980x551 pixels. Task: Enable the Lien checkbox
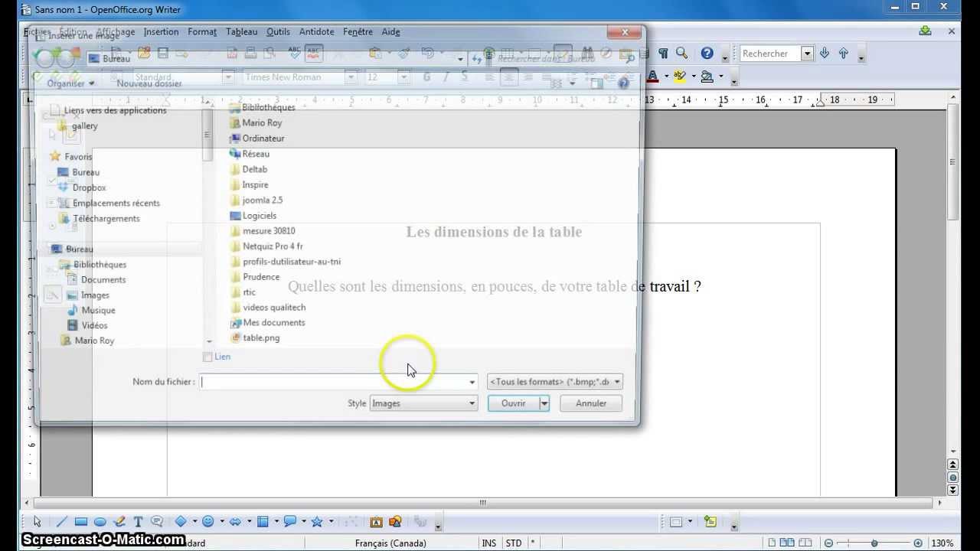point(207,357)
